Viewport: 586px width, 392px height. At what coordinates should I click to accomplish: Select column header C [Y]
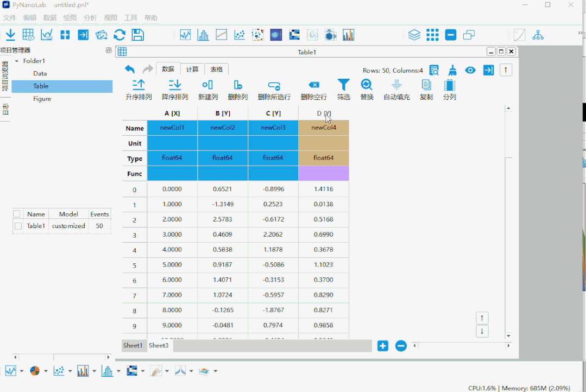pyautogui.click(x=273, y=113)
